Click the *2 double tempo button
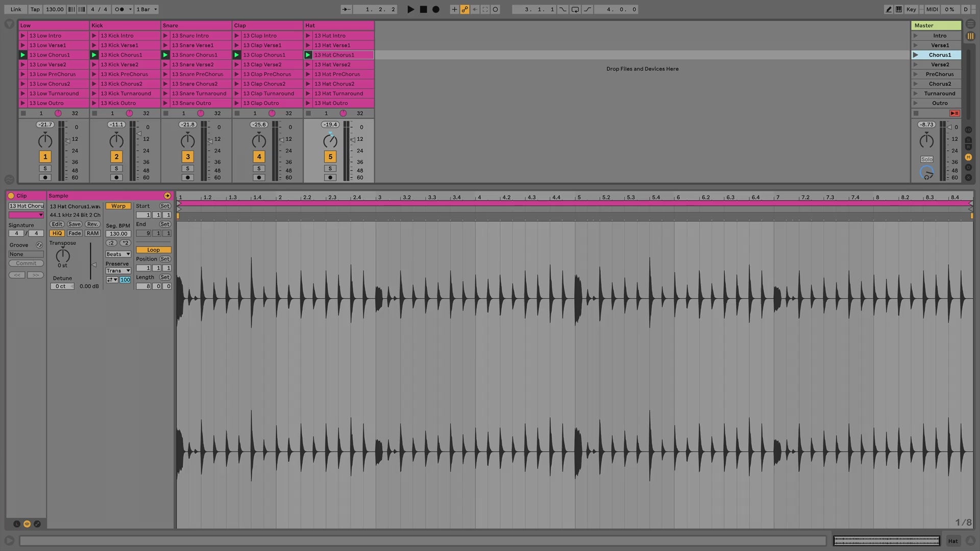This screenshot has width=980, height=551. coord(125,243)
